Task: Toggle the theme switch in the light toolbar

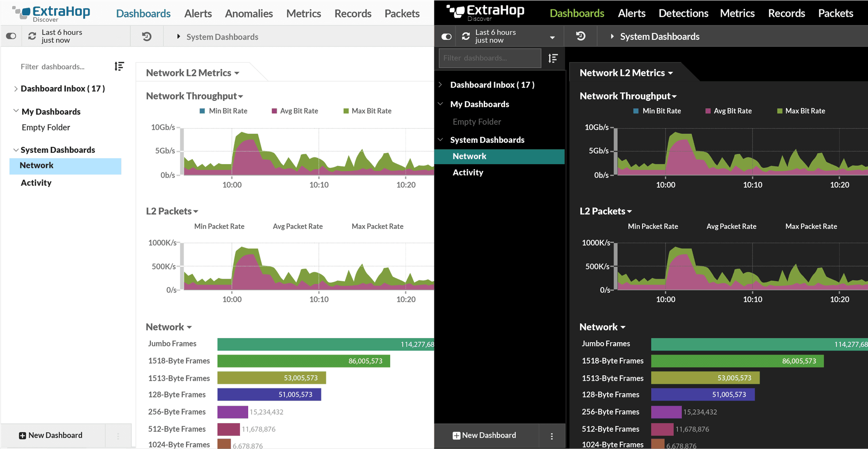Action: coord(11,36)
